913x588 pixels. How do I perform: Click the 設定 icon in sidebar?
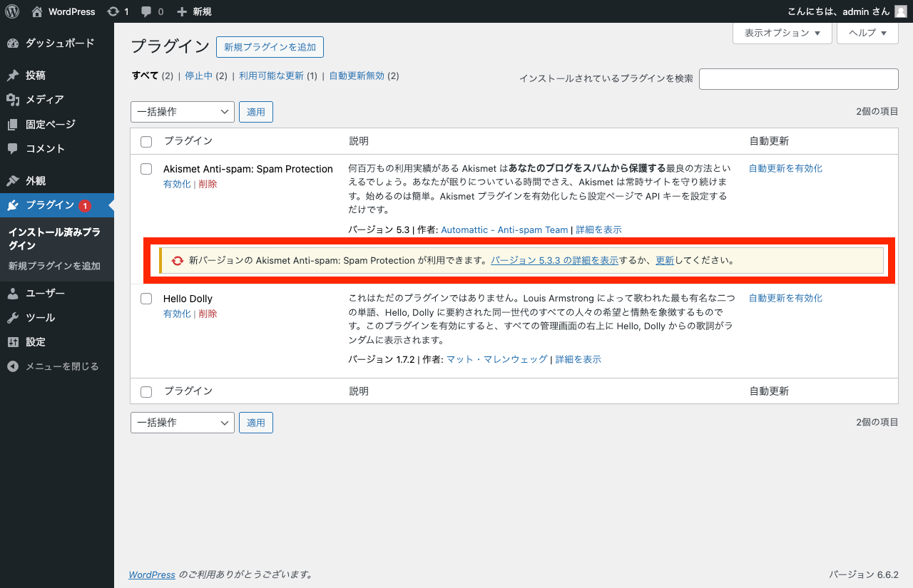(13, 342)
